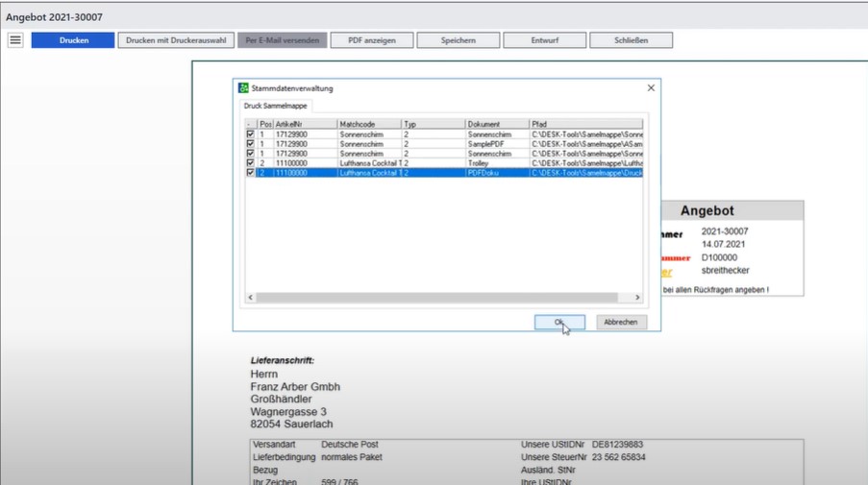Click the horizontal scrollbar thumb in the table
This screenshot has width=868, height=485.
436,298
